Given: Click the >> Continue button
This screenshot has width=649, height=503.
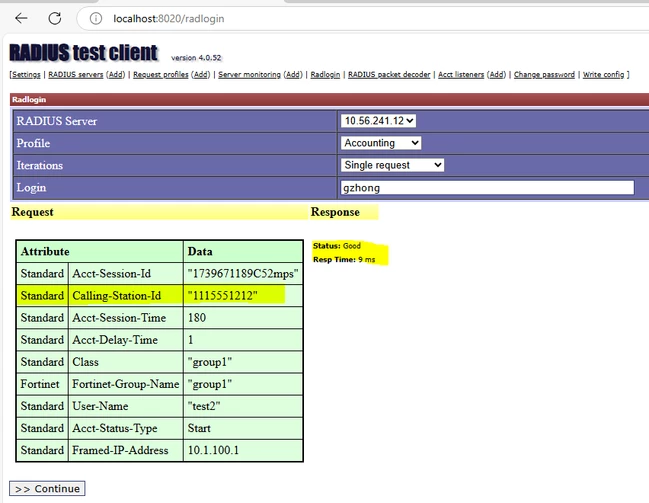Looking at the screenshot, I should click(47, 489).
